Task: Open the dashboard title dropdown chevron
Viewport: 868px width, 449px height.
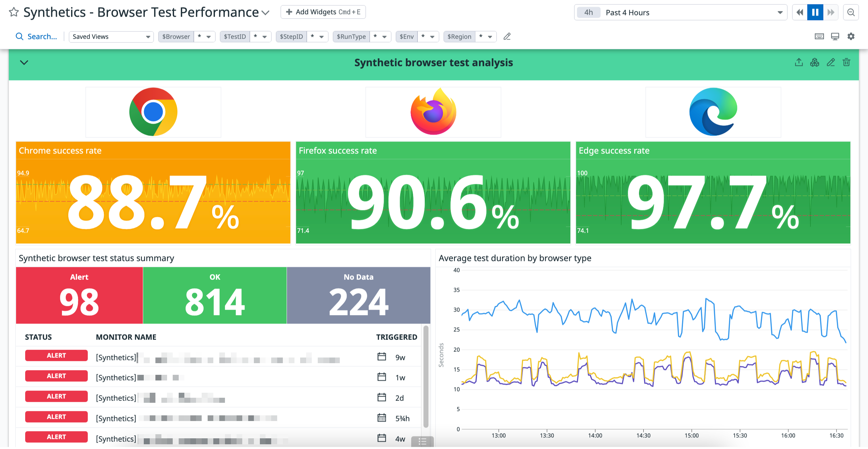Action: click(266, 13)
